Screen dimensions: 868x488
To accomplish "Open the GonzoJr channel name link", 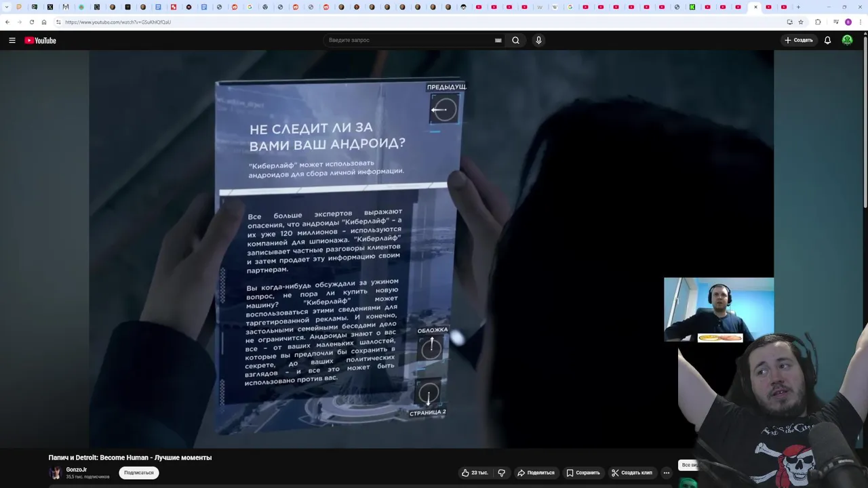I will (x=76, y=470).
